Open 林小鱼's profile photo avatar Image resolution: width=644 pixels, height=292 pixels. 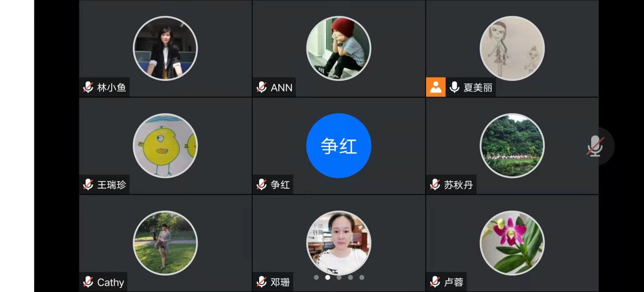pyautogui.click(x=165, y=48)
